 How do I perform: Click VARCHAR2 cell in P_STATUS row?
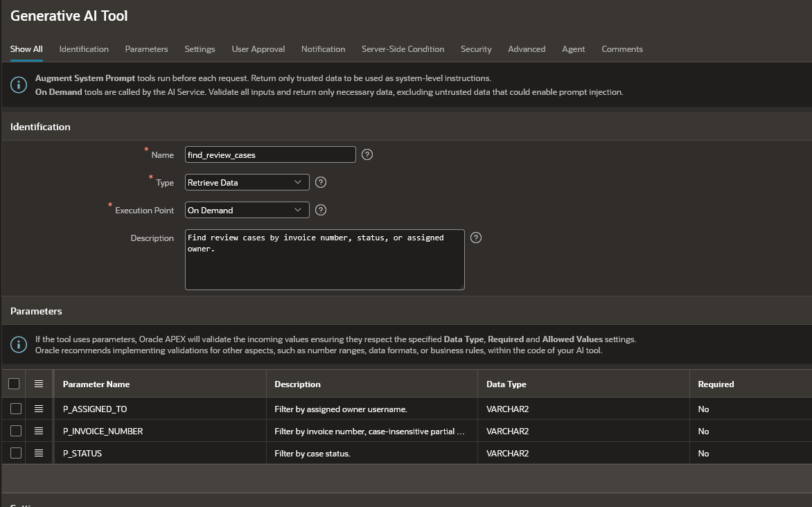(x=583, y=453)
